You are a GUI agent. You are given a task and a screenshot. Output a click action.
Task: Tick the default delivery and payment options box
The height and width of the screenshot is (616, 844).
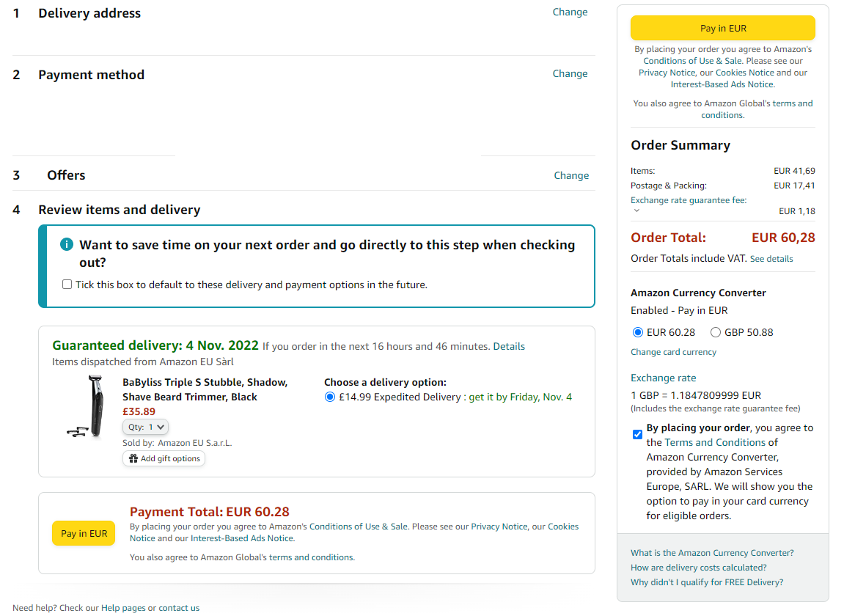(x=67, y=285)
